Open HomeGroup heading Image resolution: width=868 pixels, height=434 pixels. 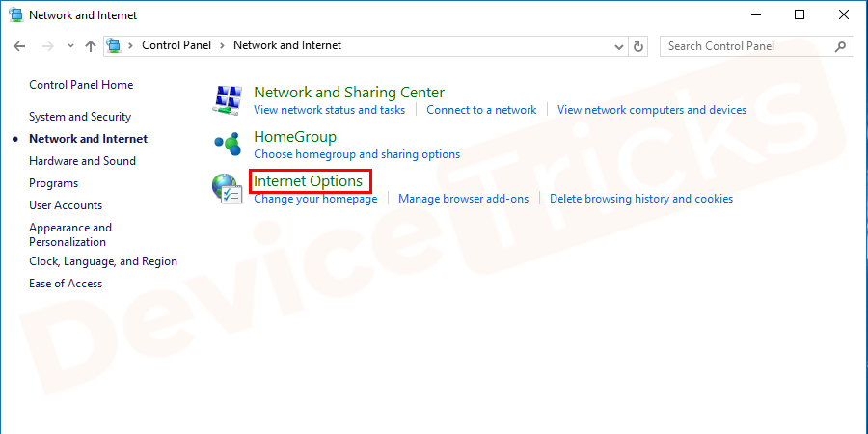tap(295, 136)
